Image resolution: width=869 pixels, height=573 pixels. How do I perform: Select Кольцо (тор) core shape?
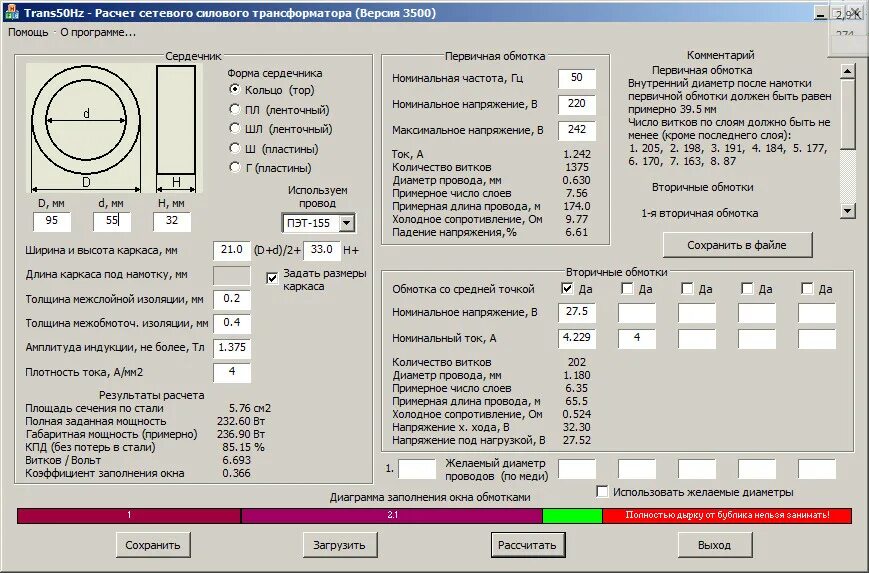[235, 90]
